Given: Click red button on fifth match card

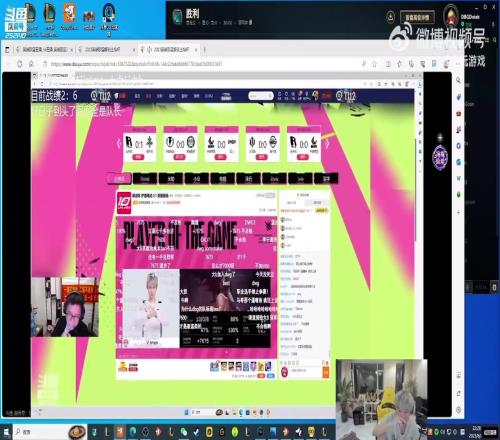Looking at the screenshot, I should coord(302,157).
